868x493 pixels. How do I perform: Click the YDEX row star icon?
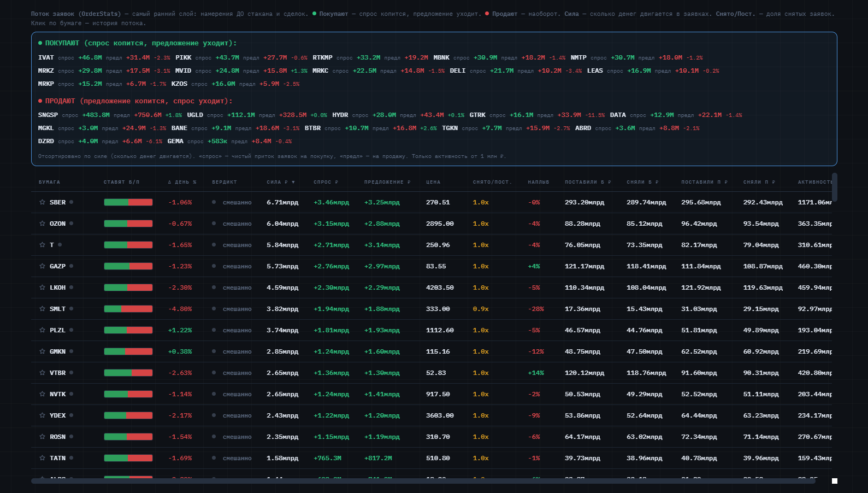tap(42, 415)
